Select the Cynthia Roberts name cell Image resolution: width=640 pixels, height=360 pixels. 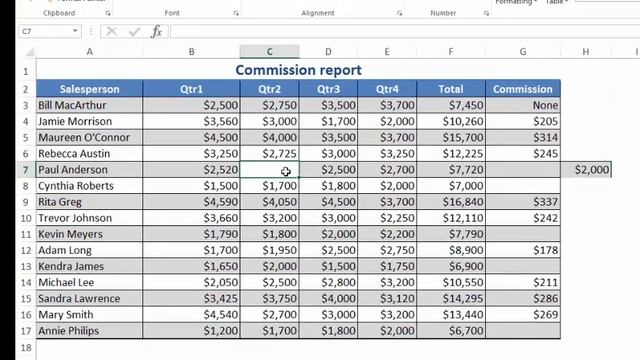89,186
